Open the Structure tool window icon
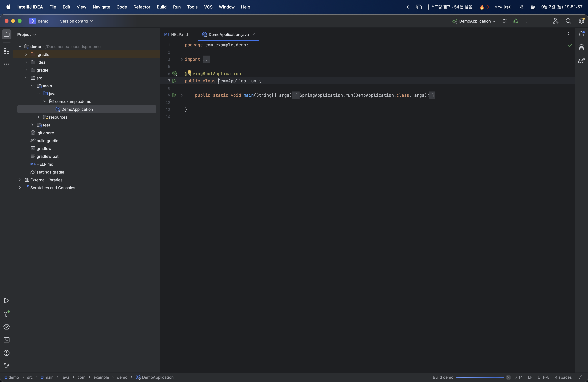 pos(6,51)
